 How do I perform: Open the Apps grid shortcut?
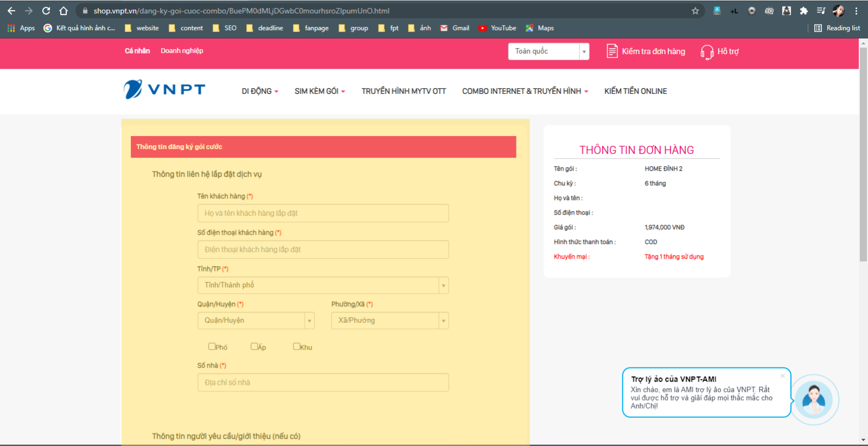(21, 28)
